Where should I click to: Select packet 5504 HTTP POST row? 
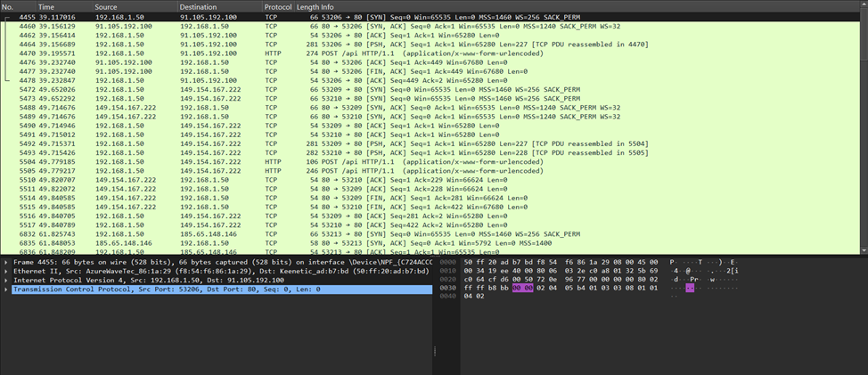(267, 161)
